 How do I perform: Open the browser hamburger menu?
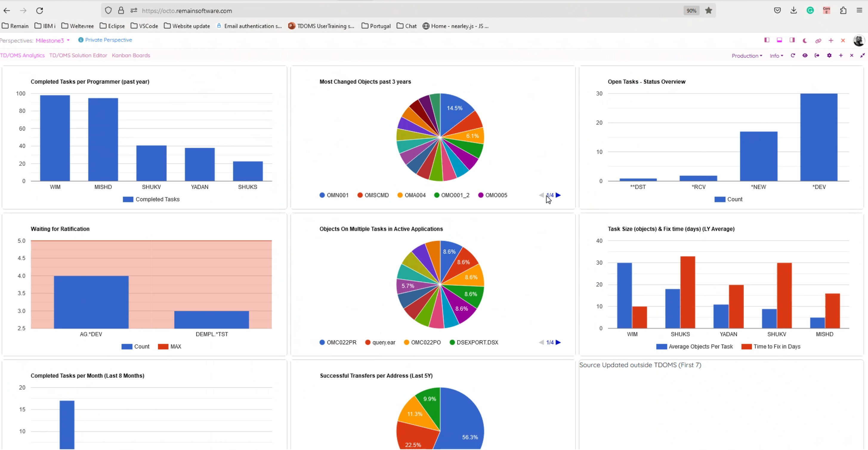[859, 10]
